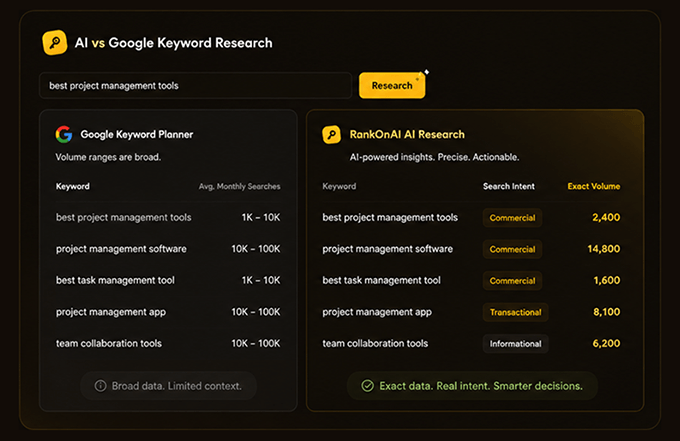Click the exact volume value 6,200

click(x=606, y=343)
